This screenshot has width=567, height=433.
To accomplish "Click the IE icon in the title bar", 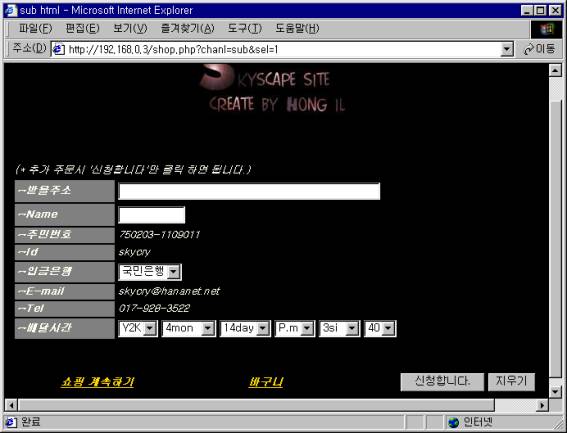I will tap(10, 10).
